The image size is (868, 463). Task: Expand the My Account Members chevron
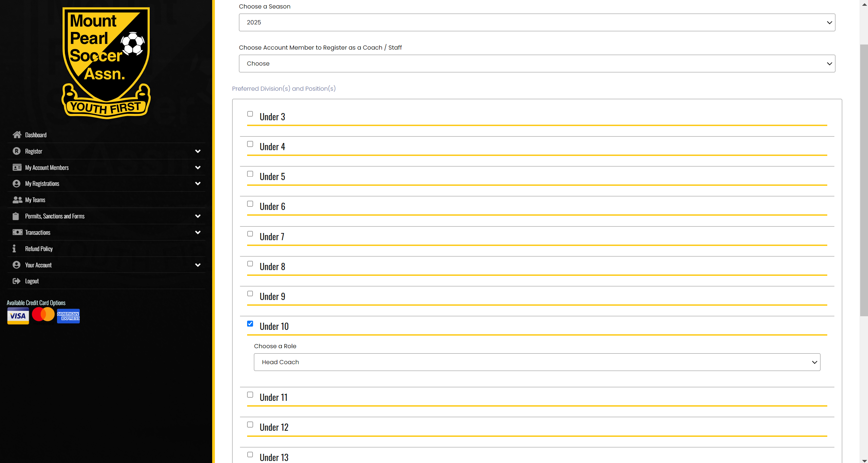[x=198, y=167]
